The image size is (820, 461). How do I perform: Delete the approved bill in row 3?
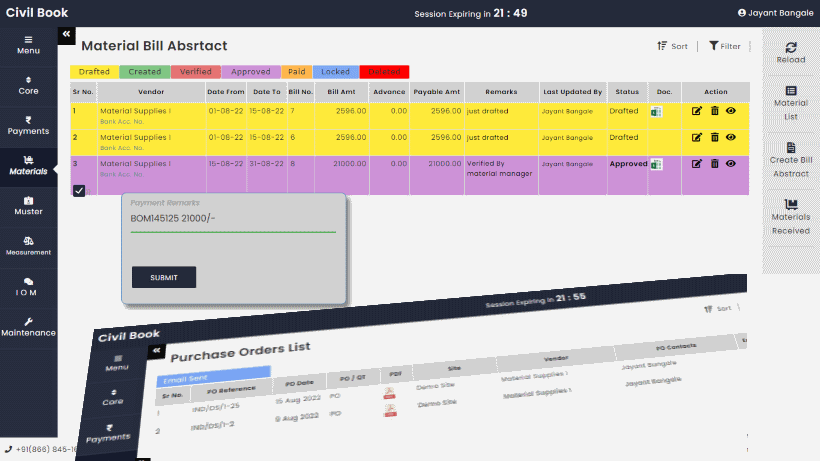click(714, 163)
